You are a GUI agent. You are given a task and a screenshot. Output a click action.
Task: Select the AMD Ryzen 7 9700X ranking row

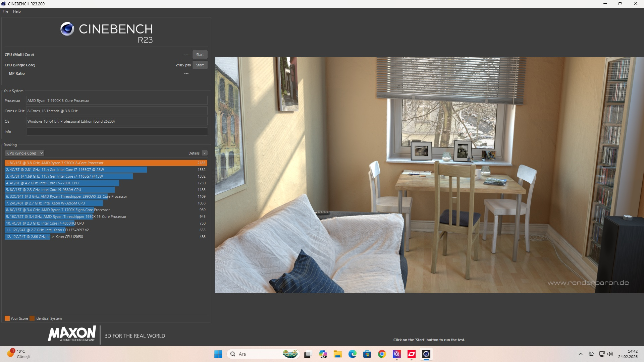point(106,163)
